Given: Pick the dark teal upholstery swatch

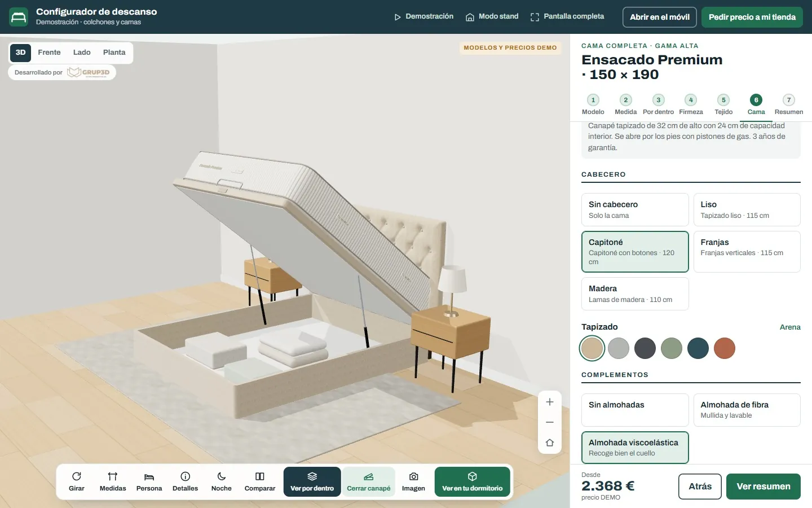Looking at the screenshot, I should [698, 348].
